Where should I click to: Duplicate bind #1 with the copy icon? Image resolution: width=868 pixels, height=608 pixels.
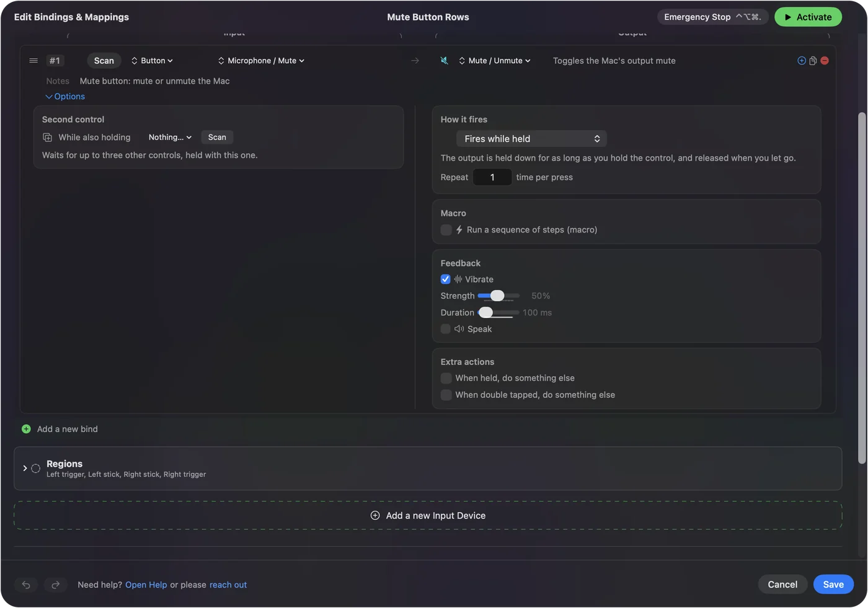pos(813,61)
